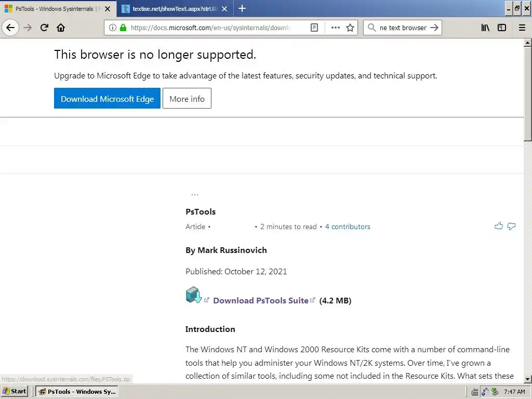Click the taskbar clock showing 7:47 AM

[514, 392]
